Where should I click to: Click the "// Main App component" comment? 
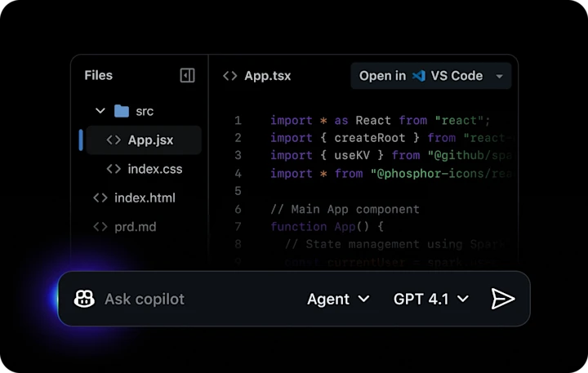tap(345, 209)
